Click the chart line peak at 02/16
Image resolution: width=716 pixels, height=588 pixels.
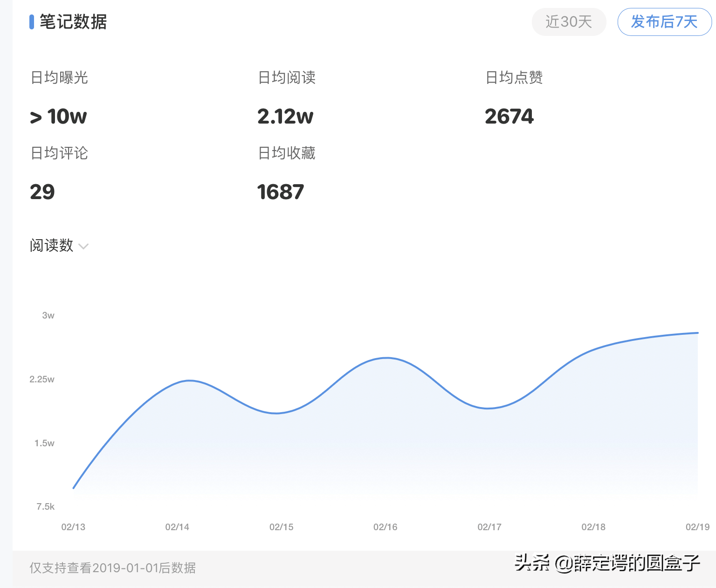point(386,358)
